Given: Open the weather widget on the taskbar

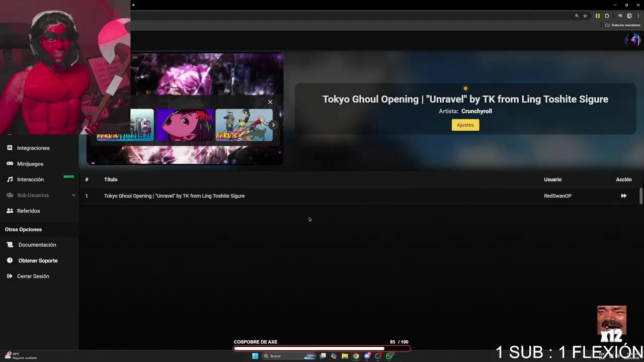Looking at the screenshot, I should coord(21,356).
